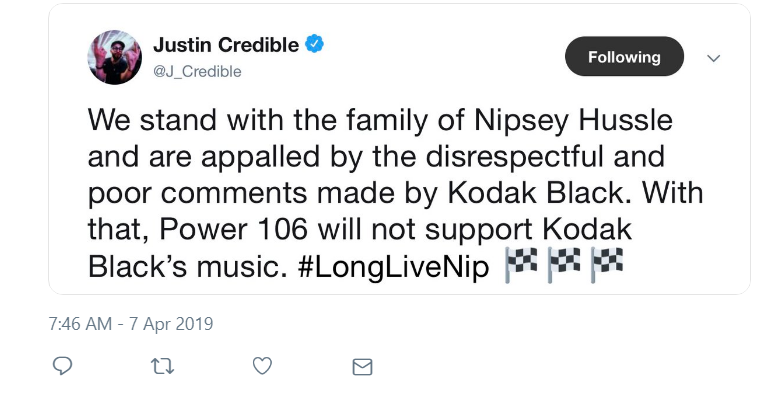Screen dimensions: 758x402
Task: Open Justin Credible's profile picture
Action: pyautogui.click(x=115, y=57)
